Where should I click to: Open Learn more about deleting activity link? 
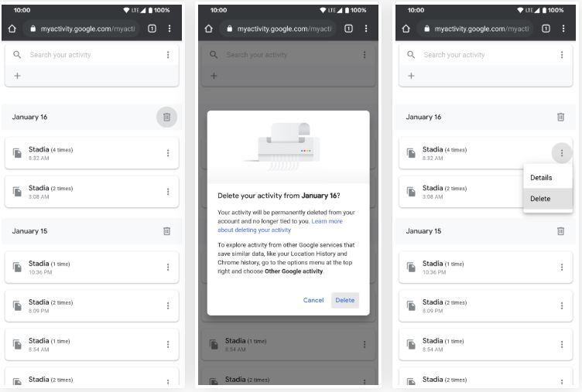(x=280, y=226)
